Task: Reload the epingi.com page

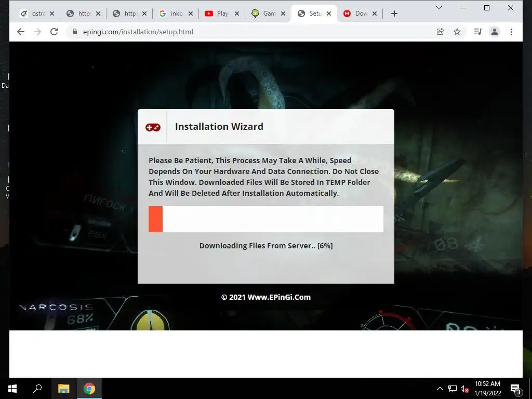Action: point(54,32)
